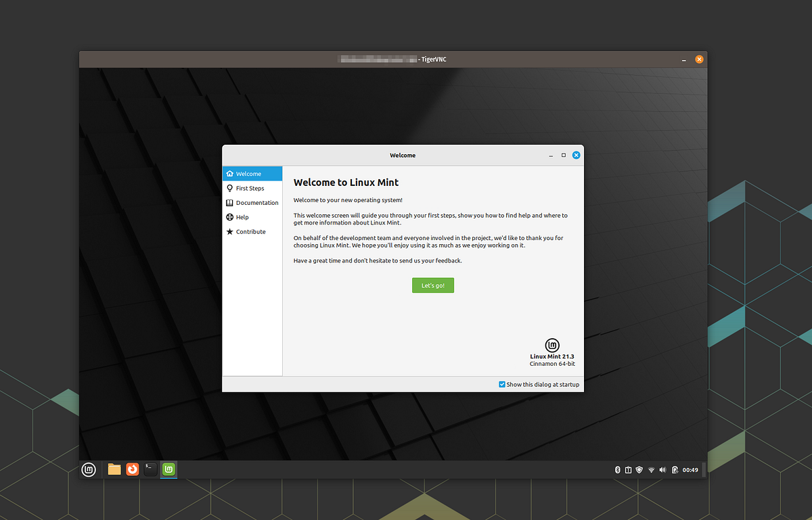The height and width of the screenshot is (520, 812).
Task: Click the clipboard warning tray icon
Action: [x=627, y=469]
